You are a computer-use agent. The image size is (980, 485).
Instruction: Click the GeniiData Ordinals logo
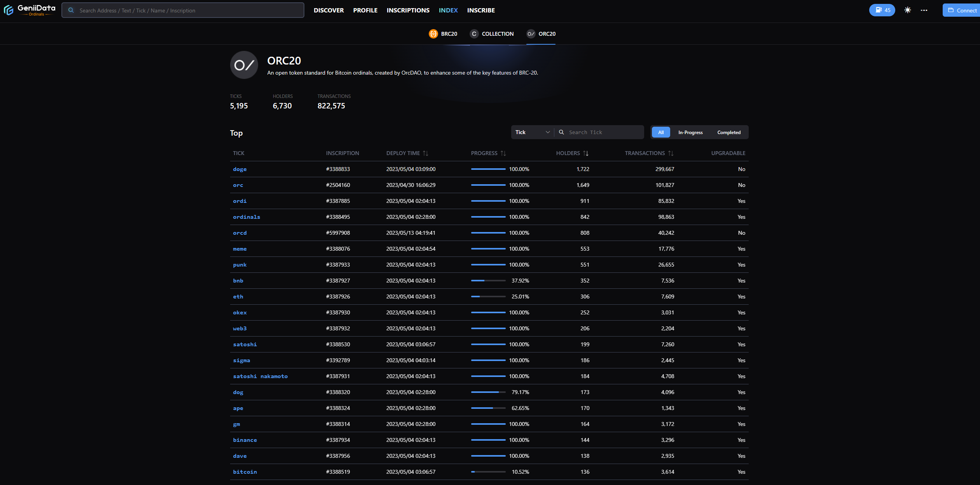tap(30, 10)
